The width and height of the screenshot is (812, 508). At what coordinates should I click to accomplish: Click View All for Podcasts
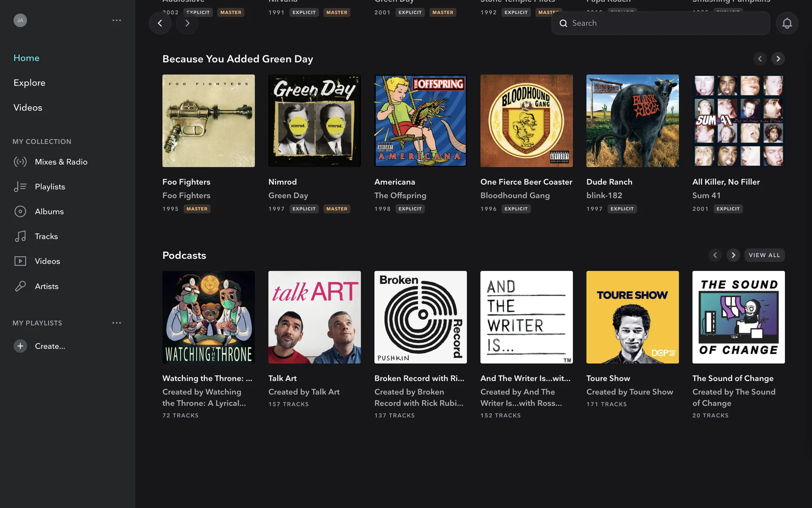coord(764,255)
